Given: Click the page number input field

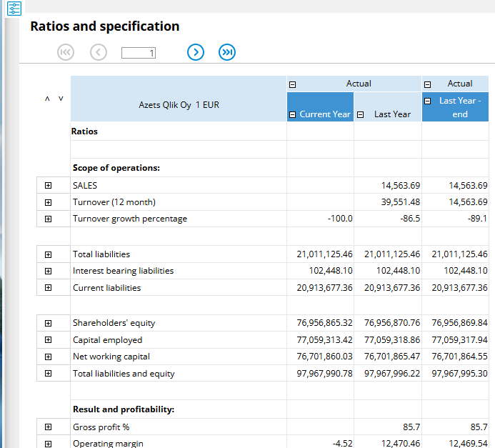Looking at the screenshot, I should coord(139,53).
